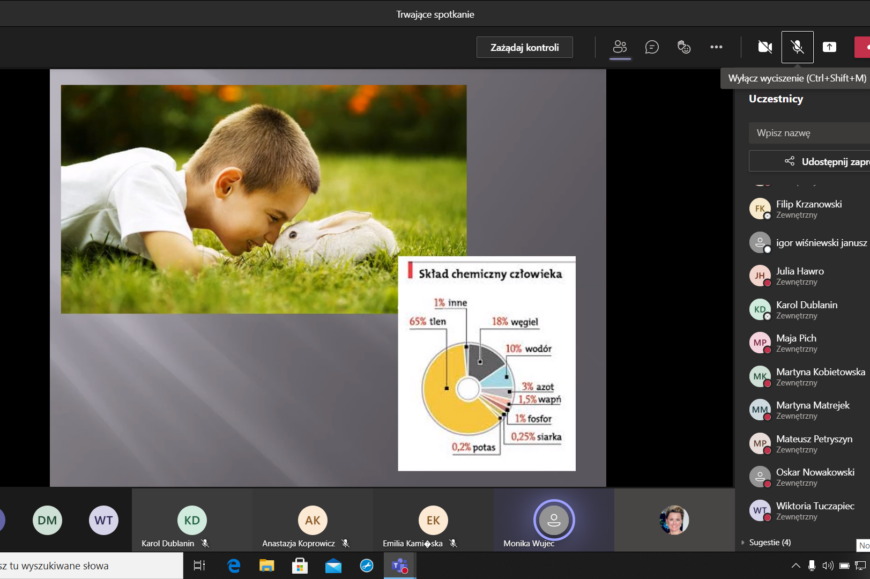Open the reactions icon in meeting toolbar
870x579 pixels.
coord(684,47)
